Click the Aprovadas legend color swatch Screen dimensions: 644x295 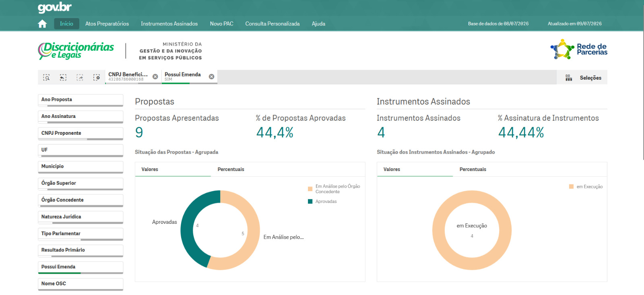click(310, 202)
